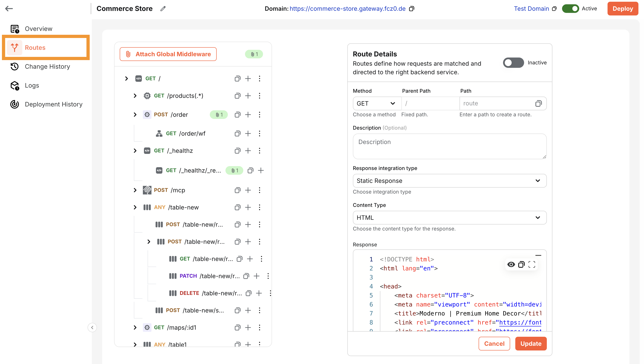644x364 pixels.
Task: Copy the GET /order/wf route
Action: tap(237, 133)
